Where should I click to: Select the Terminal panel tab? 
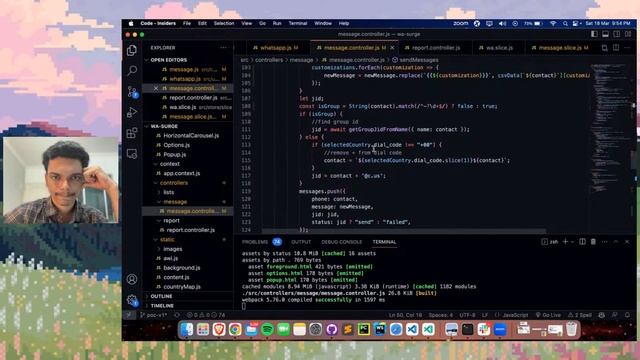click(x=384, y=242)
